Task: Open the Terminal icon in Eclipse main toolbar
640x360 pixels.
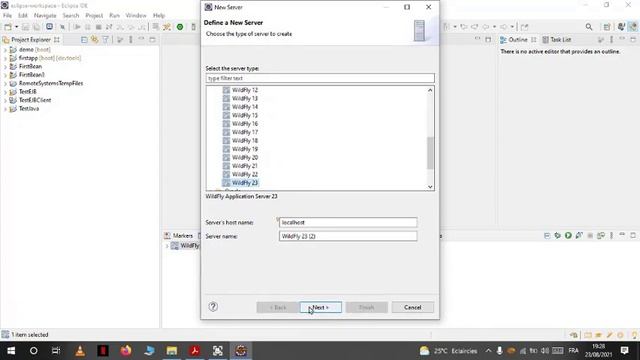Action: pos(49,27)
